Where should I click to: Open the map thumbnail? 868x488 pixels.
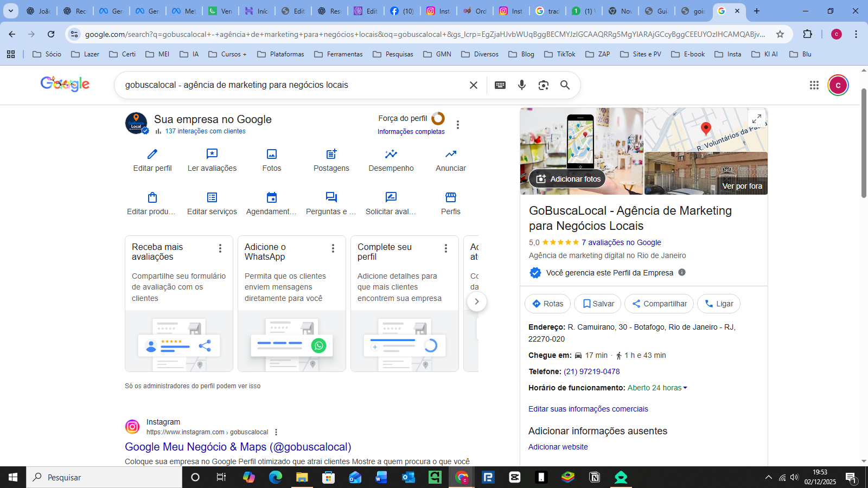706,130
